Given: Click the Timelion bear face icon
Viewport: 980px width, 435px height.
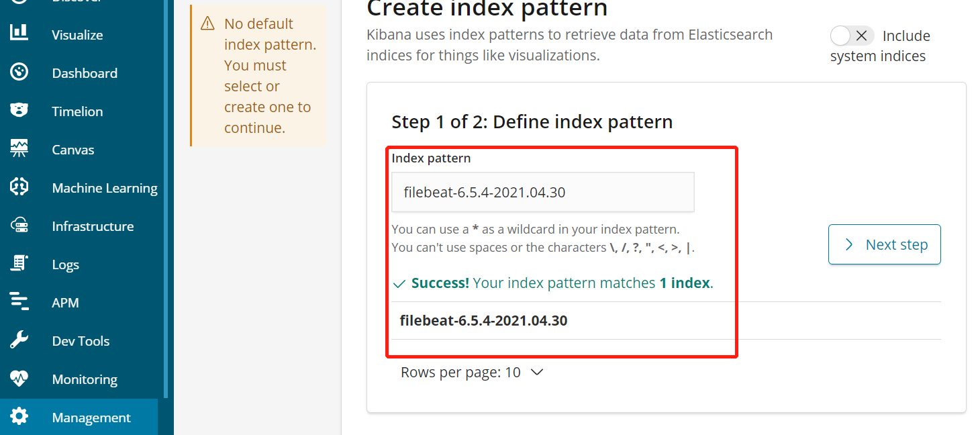Looking at the screenshot, I should pyautogui.click(x=19, y=109).
